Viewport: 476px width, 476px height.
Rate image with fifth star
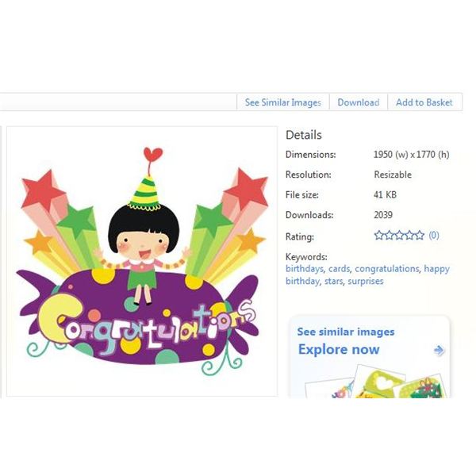420,236
